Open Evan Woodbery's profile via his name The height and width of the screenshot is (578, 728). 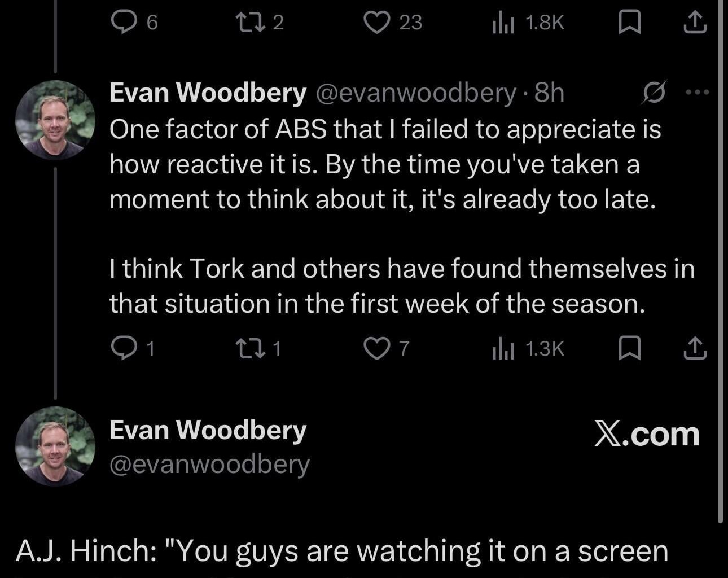click(207, 92)
